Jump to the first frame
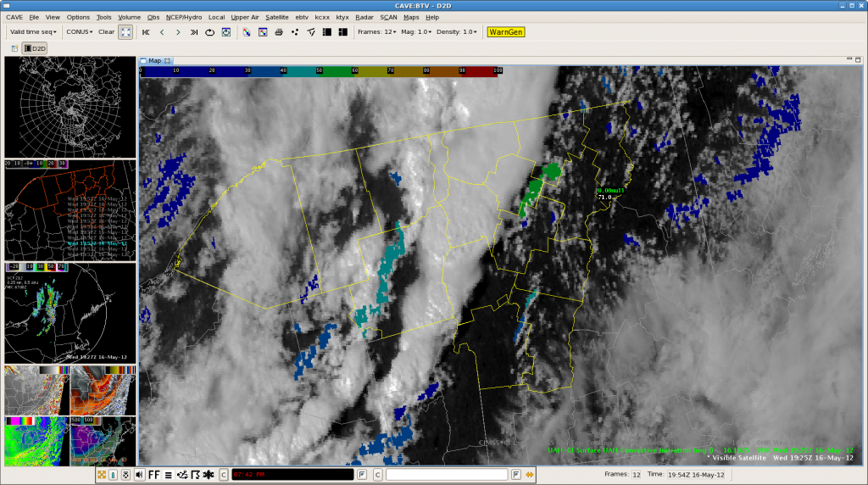Screen dimensions: 868x485 point(146,32)
